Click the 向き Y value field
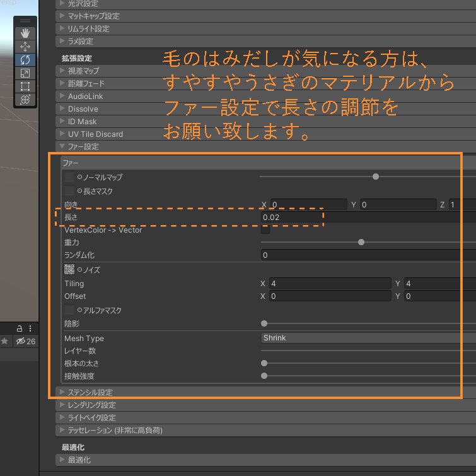This screenshot has height=476, width=476. [398, 205]
